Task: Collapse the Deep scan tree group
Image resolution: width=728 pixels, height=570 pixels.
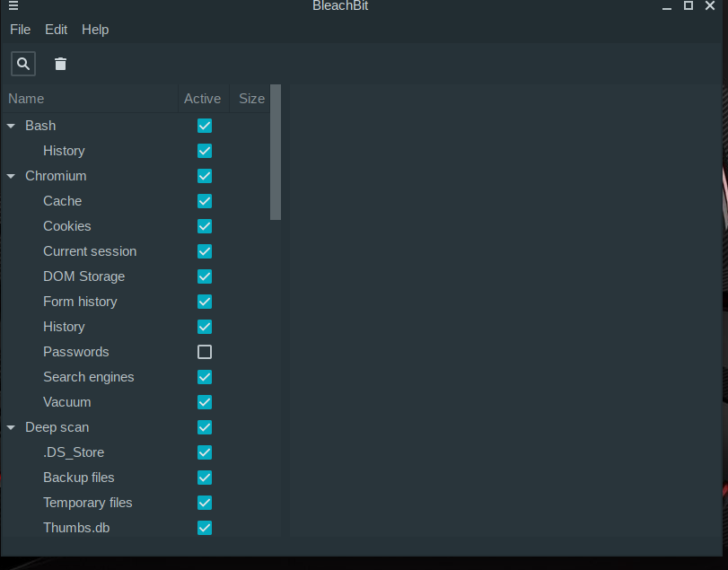Action: click(x=11, y=427)
